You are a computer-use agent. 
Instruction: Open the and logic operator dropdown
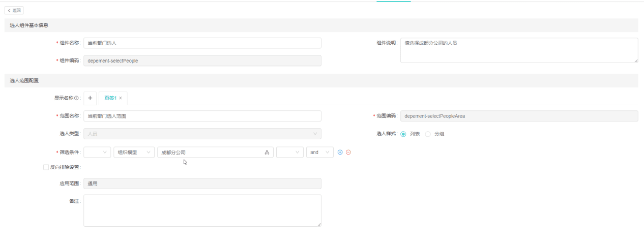pyautogui.click(x=320, y=152)
